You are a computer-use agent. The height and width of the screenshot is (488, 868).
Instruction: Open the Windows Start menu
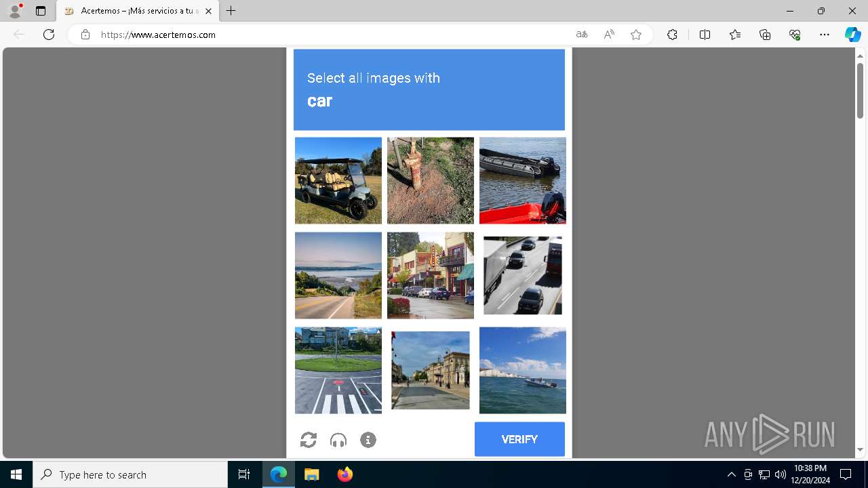coord(16,474)
